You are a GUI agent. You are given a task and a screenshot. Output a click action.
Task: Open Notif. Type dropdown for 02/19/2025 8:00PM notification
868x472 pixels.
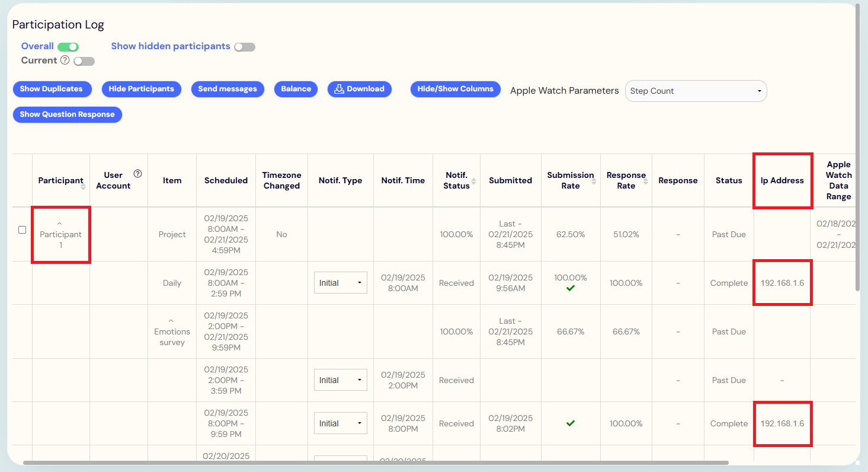(x=341, y=423)
